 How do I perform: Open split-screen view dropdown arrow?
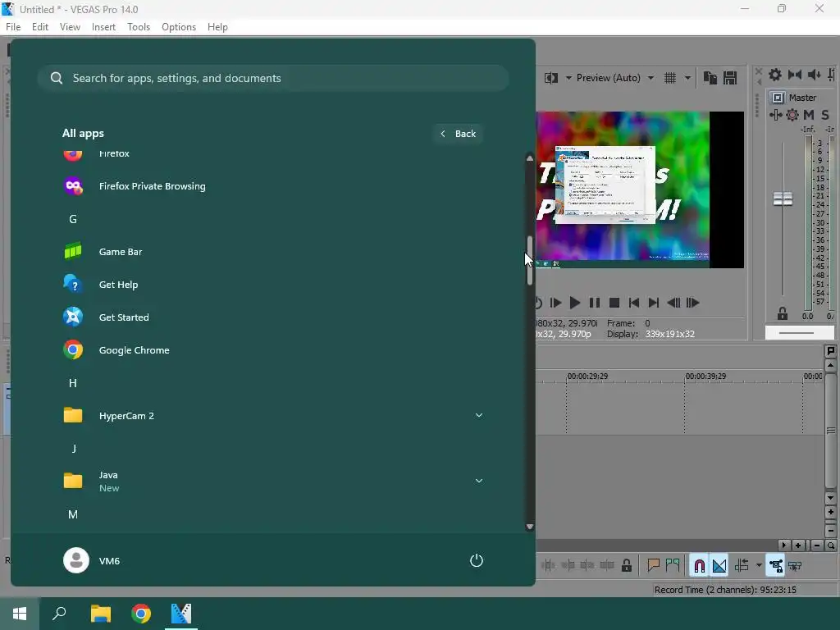(x=568, y=78)
